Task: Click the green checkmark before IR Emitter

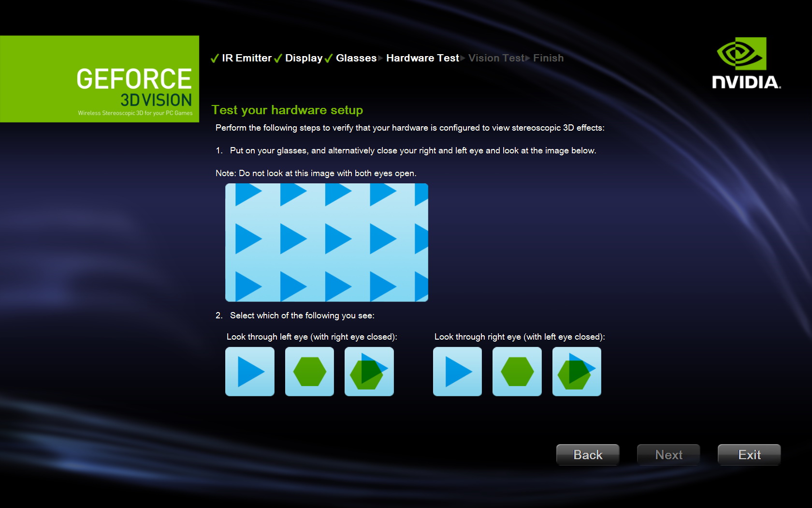Action: (215, 59)
